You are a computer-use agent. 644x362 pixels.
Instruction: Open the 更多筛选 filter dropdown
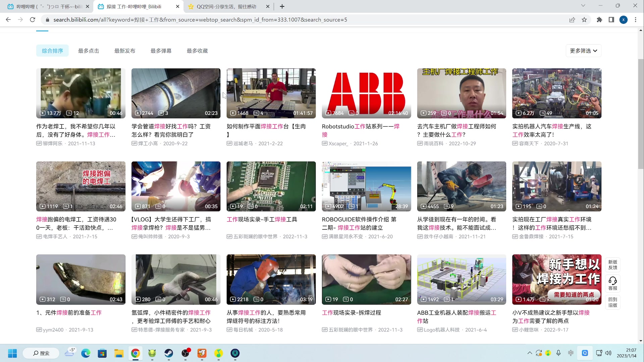(583, 51)
